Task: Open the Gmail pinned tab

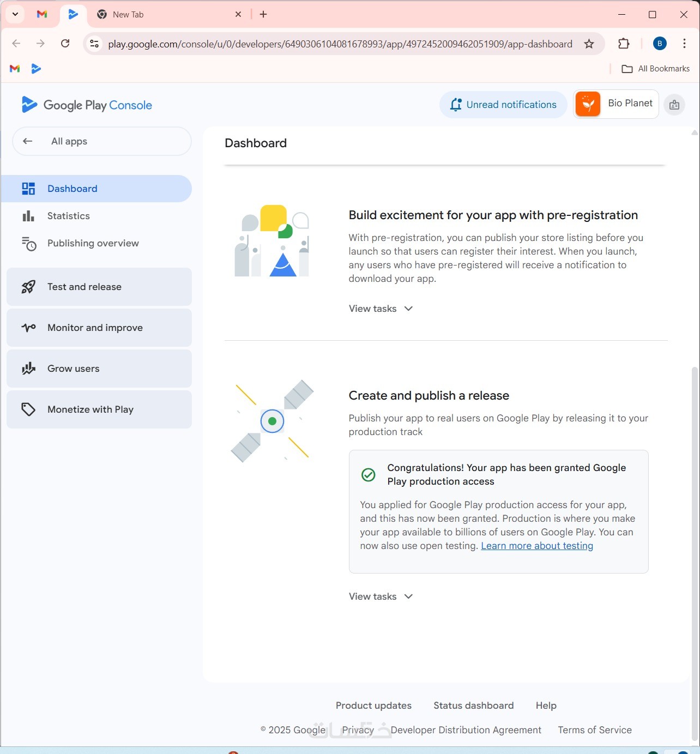Action: 42,14
